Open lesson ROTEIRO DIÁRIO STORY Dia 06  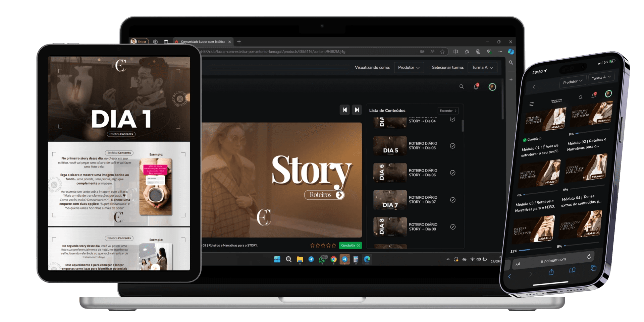[x=423, y=173]
